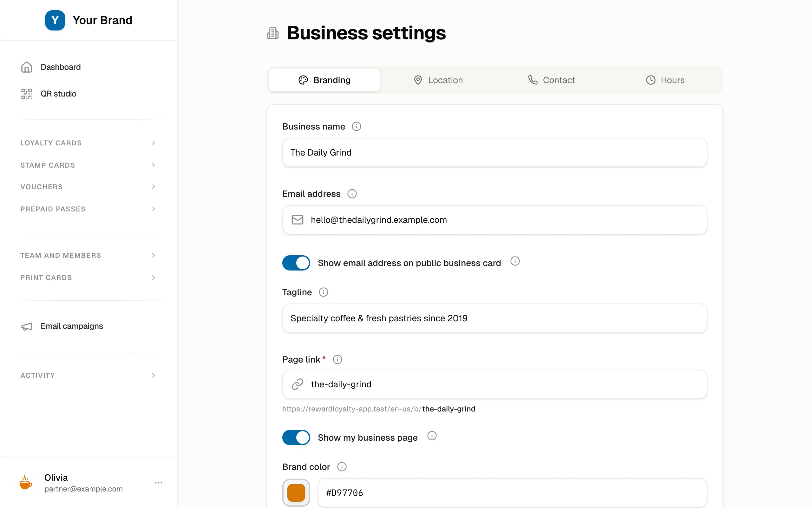Click the Email address input field

point(494,220)
